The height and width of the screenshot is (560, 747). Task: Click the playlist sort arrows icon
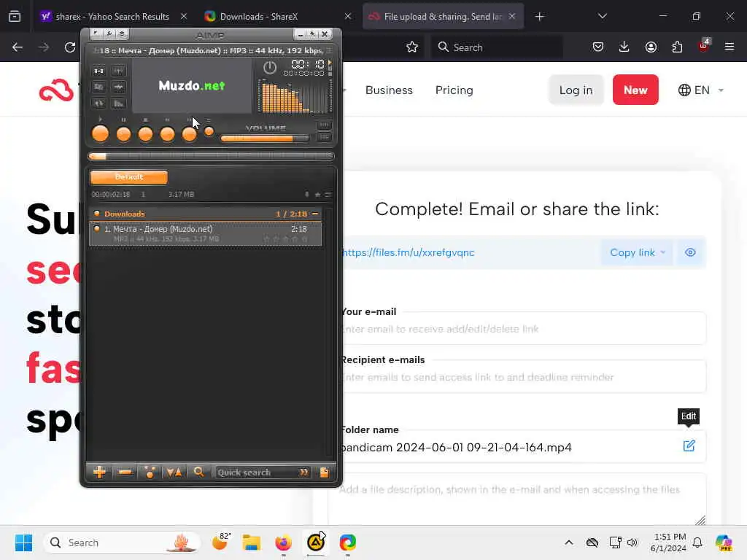(174, 472)
